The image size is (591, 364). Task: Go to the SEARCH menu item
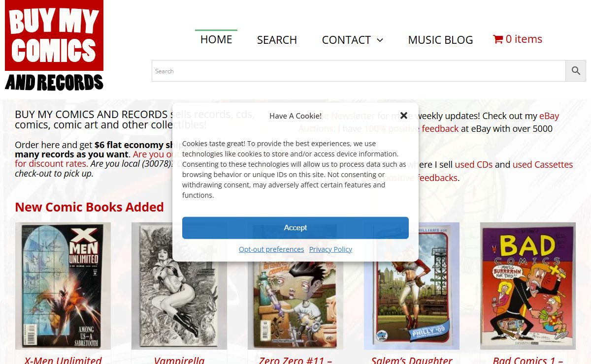277,40
